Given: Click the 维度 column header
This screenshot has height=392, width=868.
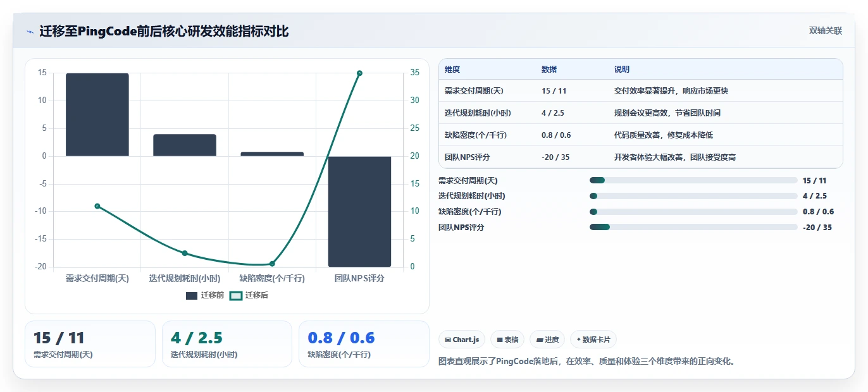Looking at the screenshot, I should (x=452, y=70).
